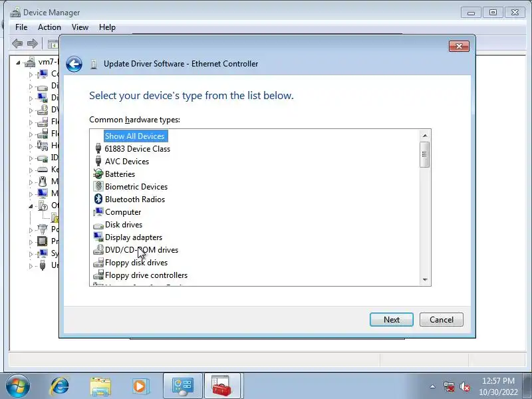The height and width of the screenshot is (399, 532).
Task: Open Windows Media Player from the taskbar
Action: [x=140, y=386]
